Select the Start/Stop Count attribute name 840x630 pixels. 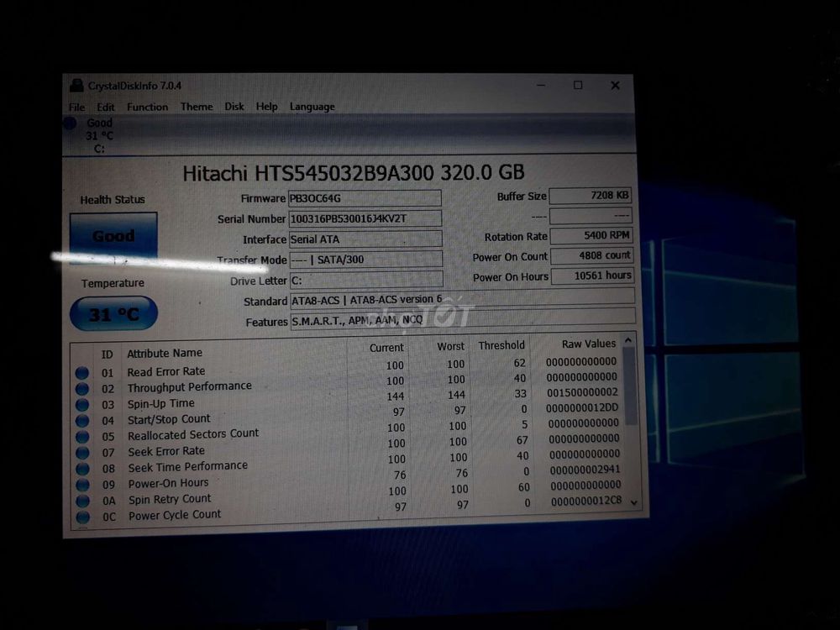[x=169, y=419]
